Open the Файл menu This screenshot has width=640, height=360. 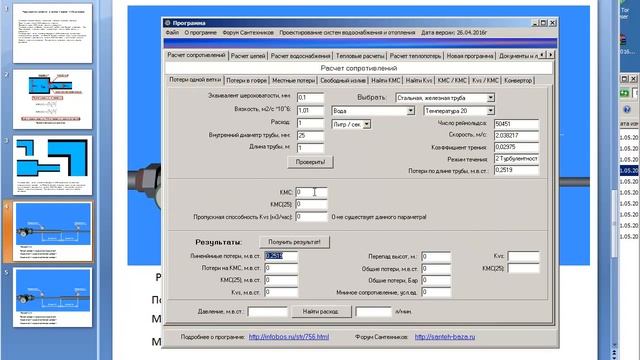pyautogui.click(x=172, y=32)
